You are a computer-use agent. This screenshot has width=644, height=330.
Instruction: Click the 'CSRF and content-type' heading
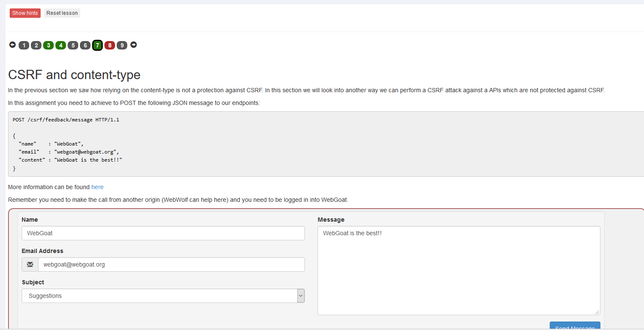click(74, 75)
